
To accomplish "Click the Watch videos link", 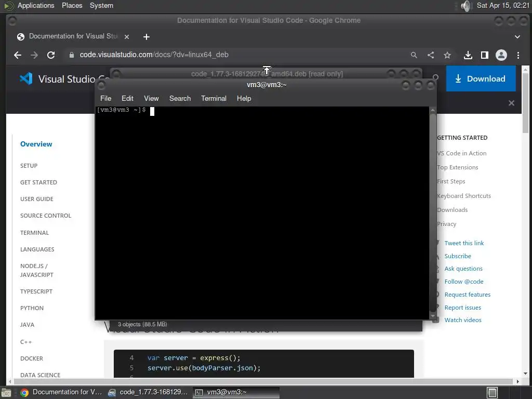I will pos(463,320).
